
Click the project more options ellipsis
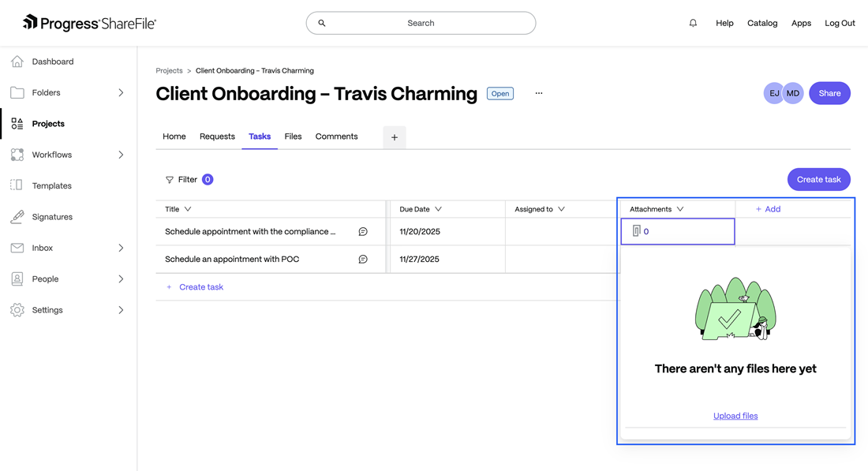tap(539, 93)
